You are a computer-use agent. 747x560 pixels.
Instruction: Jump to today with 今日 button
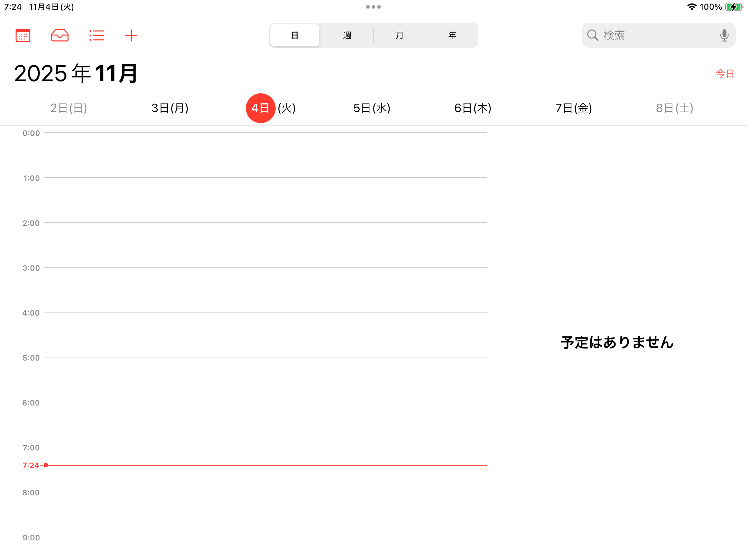(x=725, y=74)
